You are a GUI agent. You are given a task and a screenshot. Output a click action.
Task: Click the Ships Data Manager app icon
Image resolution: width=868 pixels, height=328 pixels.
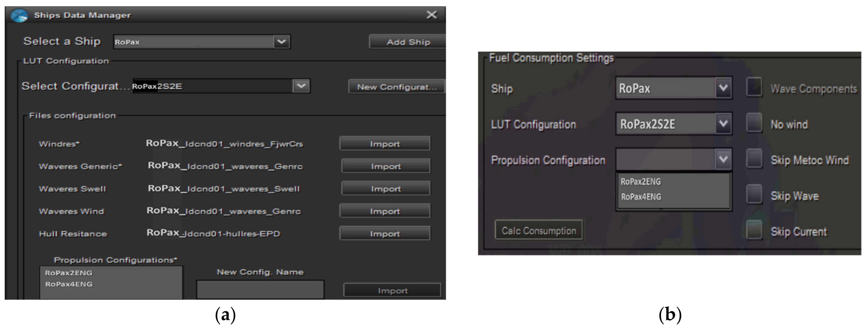tap(19, 16)
